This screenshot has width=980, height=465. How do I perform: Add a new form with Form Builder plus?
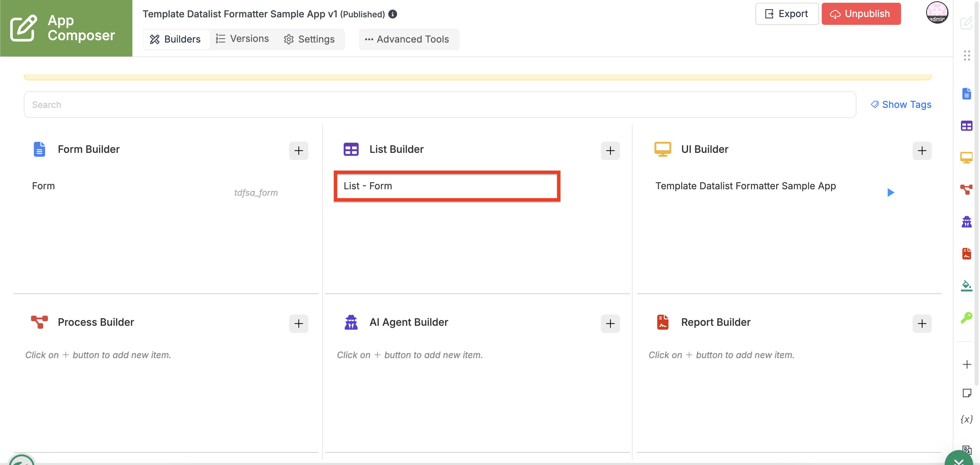coord(299,151)
